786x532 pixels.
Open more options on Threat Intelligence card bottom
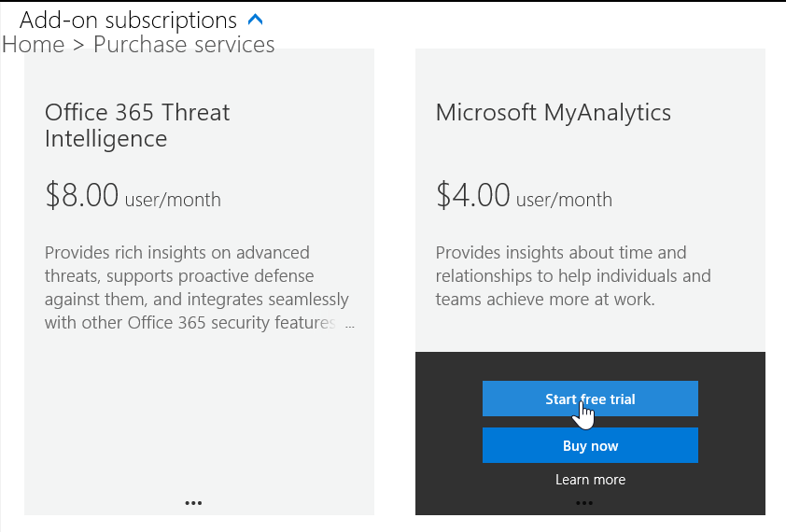click(x=193, y=502)
